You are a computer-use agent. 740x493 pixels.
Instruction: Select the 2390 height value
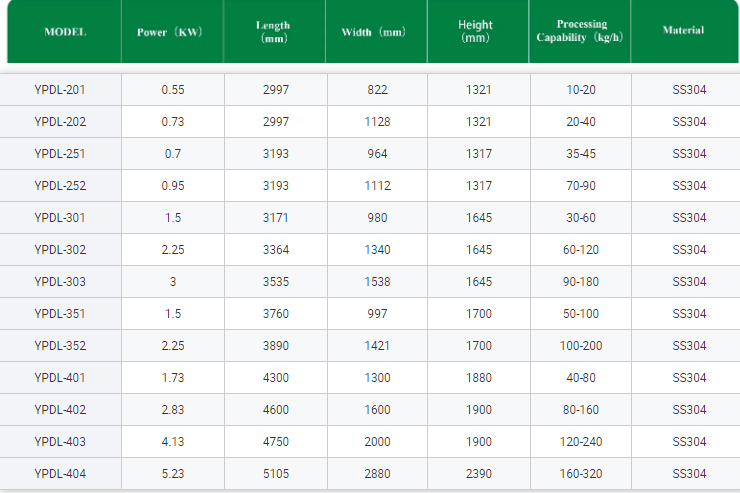(478, 474)
